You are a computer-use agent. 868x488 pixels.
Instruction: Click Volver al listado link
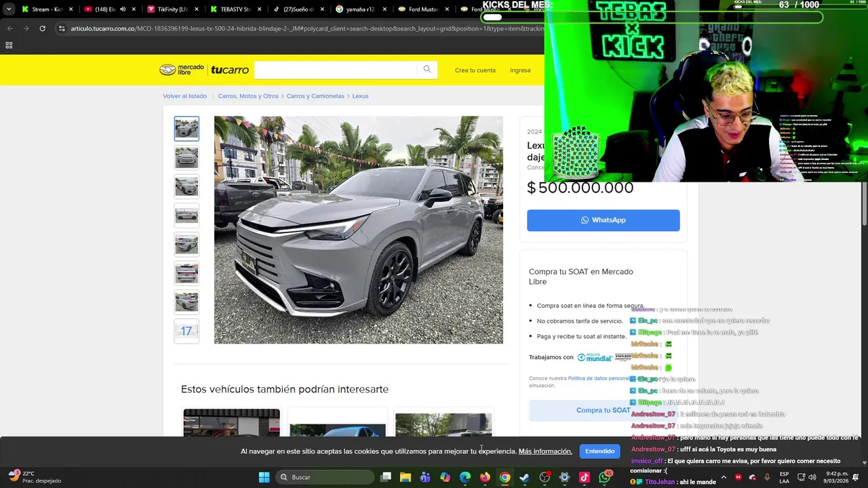click(x=184, y=96)
